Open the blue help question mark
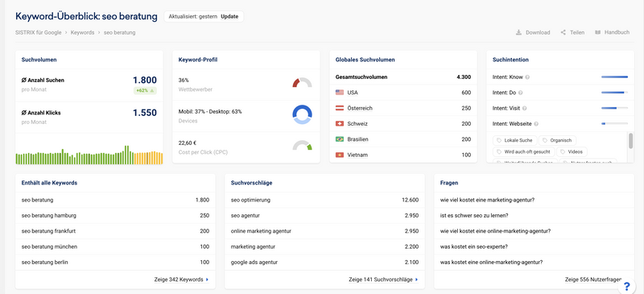The height and width of the screenshot is (294, 644). coord(627,286)
